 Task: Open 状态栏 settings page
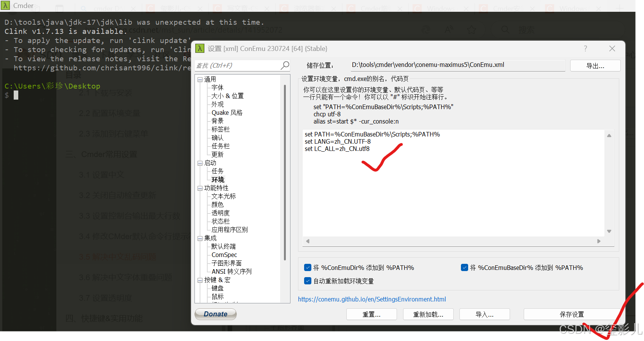[x=221, y=221]
